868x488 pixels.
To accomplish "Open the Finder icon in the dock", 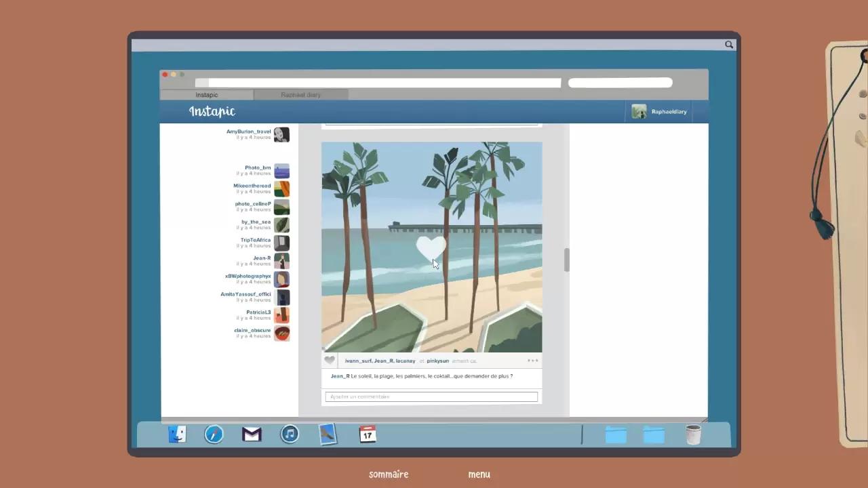I will point(177,434).
